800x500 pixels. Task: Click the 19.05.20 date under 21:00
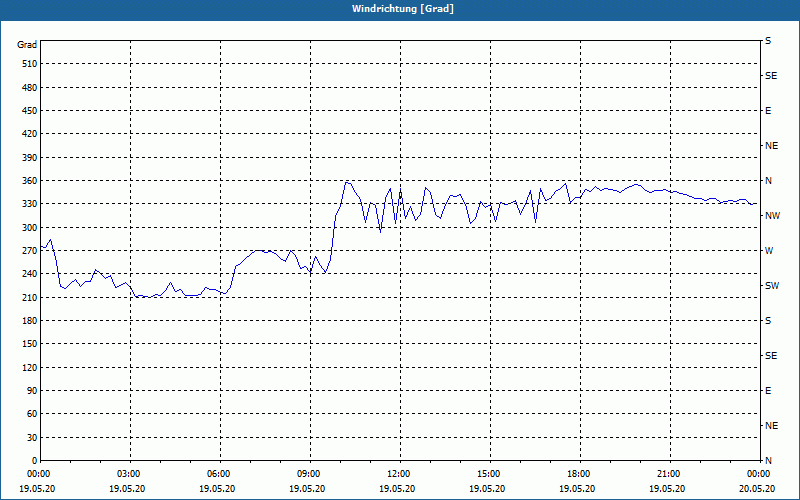pos(667,488)
